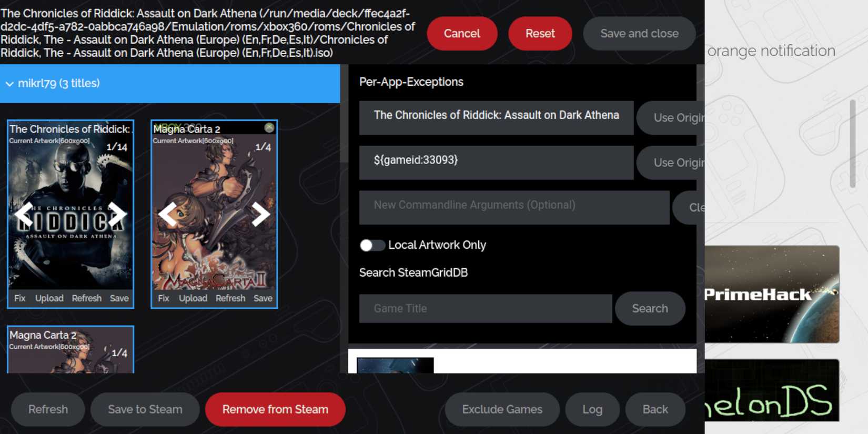The height and width of the screenshot is (434, 868).
Task: Open the Log view
Action: pyautogui.click(x=592, y=409)
